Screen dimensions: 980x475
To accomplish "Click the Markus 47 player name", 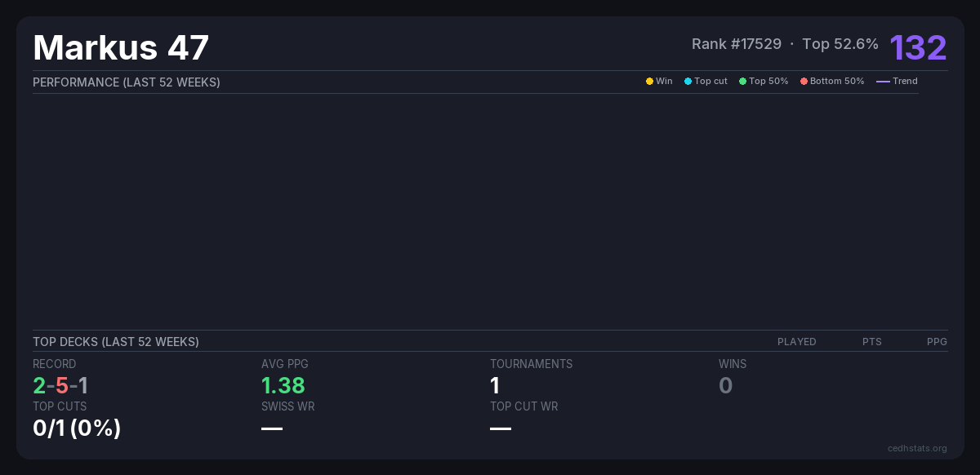I will [x=121, y=47].
